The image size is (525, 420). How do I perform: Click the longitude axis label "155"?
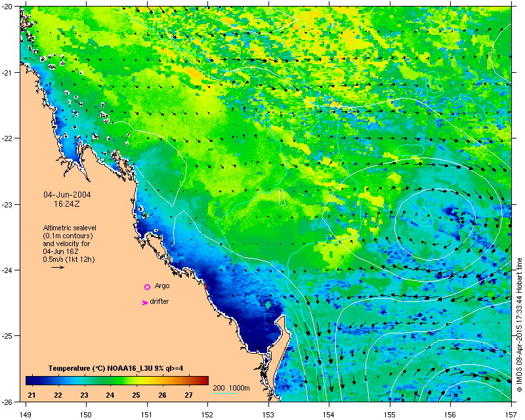click(x=390, y=415)
